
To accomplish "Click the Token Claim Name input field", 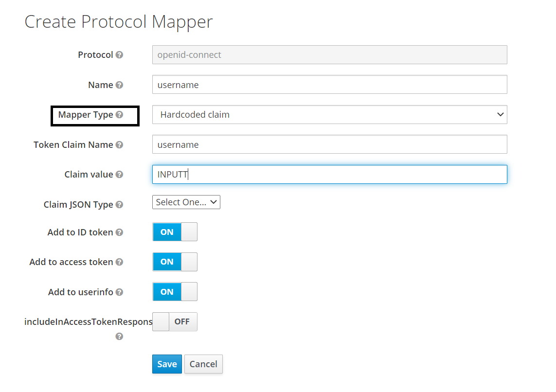I will tap(329, 144).
